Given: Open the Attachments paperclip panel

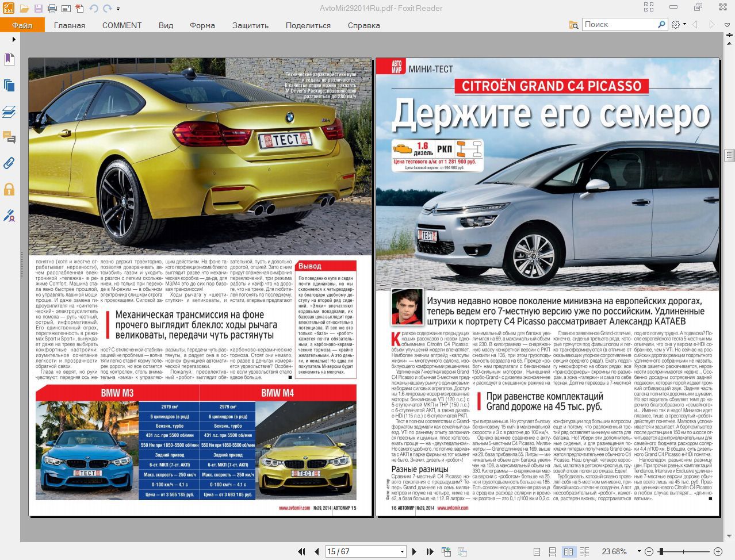Looking at the screenshot, I should 9,163.
